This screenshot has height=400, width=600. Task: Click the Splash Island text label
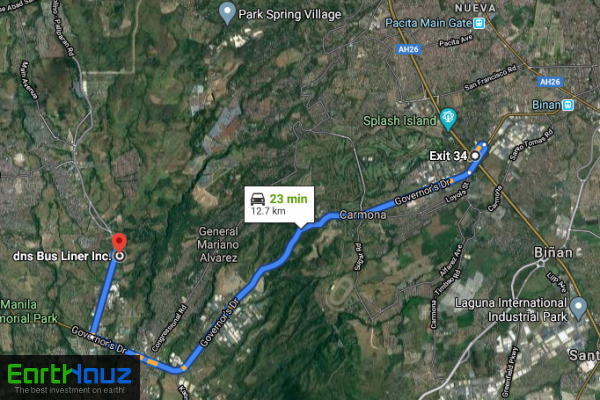pos(399,121)
